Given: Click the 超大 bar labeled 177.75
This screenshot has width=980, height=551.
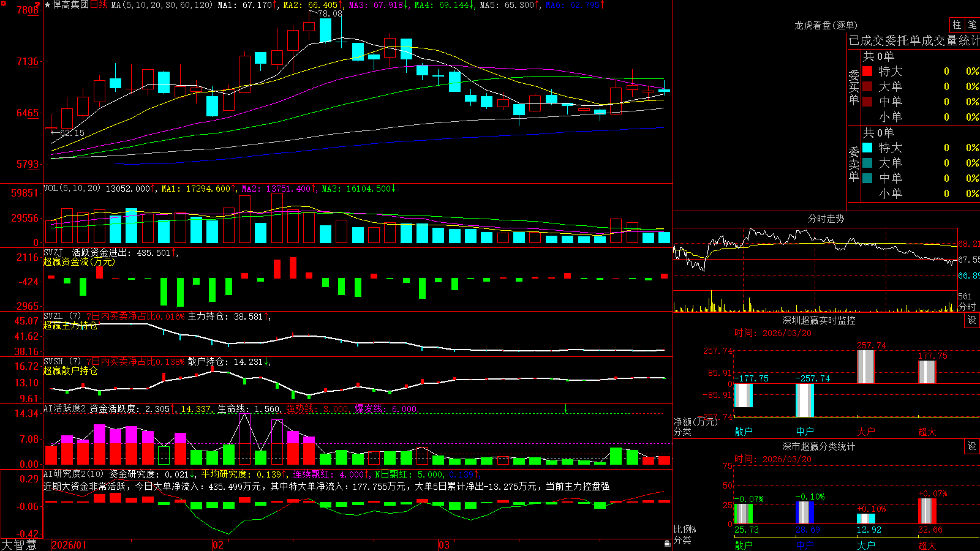Looking at the screenshot, I should pos(927,372).
